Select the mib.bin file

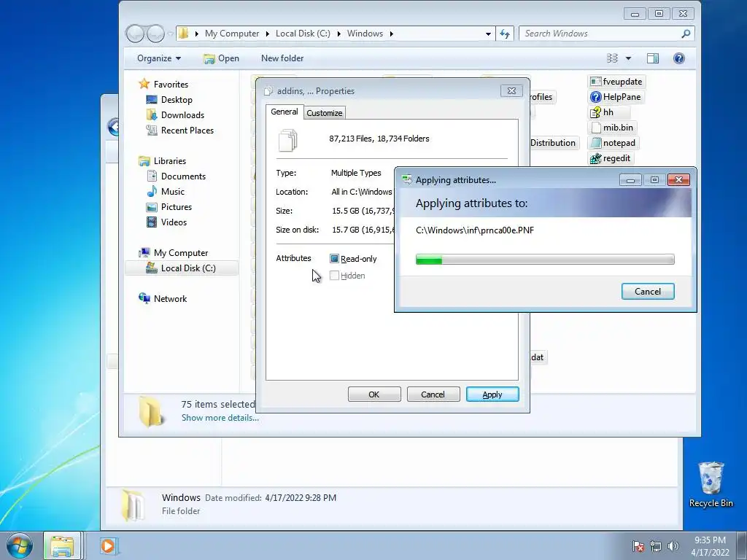613,128
